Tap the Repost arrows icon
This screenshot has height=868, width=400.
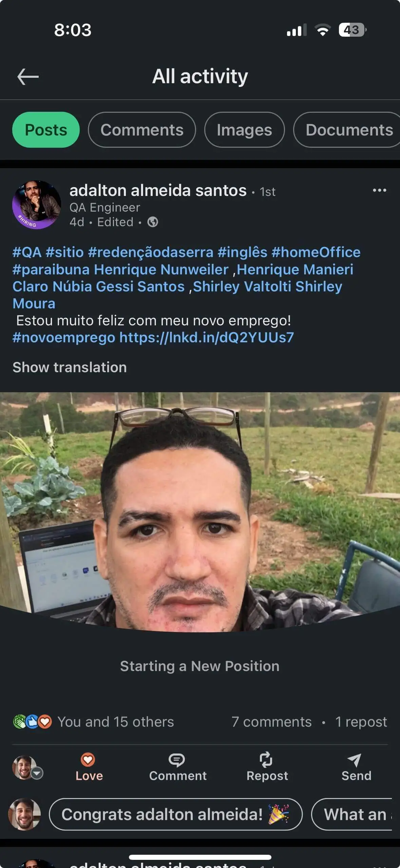coord(266,759)
